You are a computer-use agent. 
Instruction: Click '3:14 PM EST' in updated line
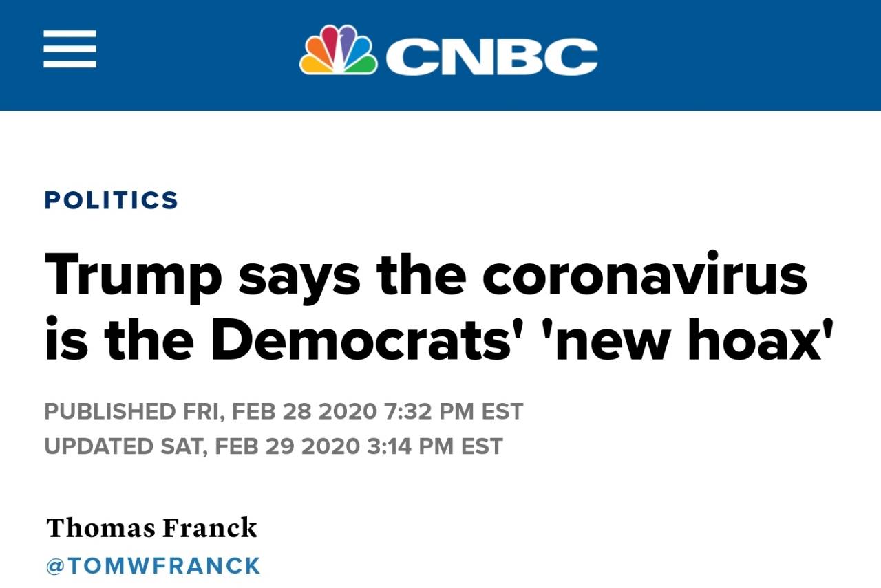point(435,446)
